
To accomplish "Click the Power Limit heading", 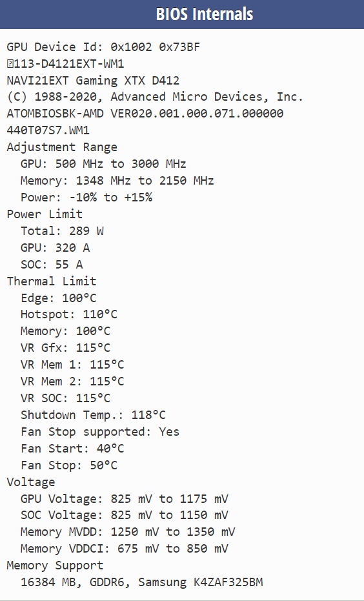I will (45, 214).
